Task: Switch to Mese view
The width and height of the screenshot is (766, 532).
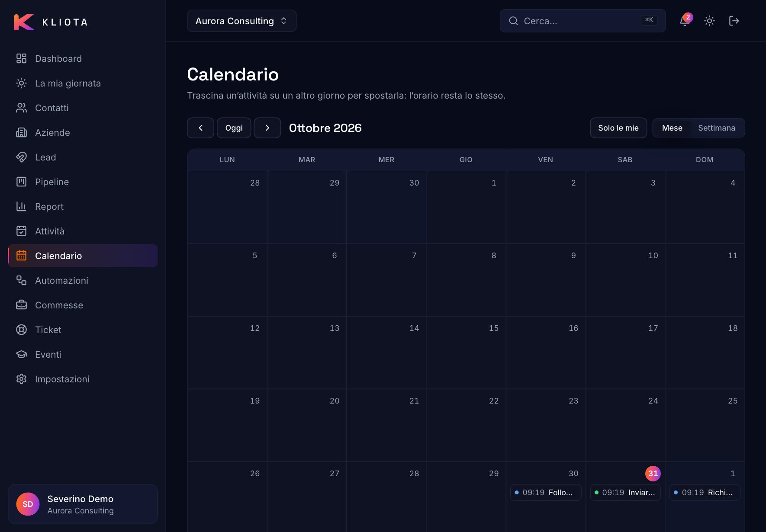Action: click(672, 128)
